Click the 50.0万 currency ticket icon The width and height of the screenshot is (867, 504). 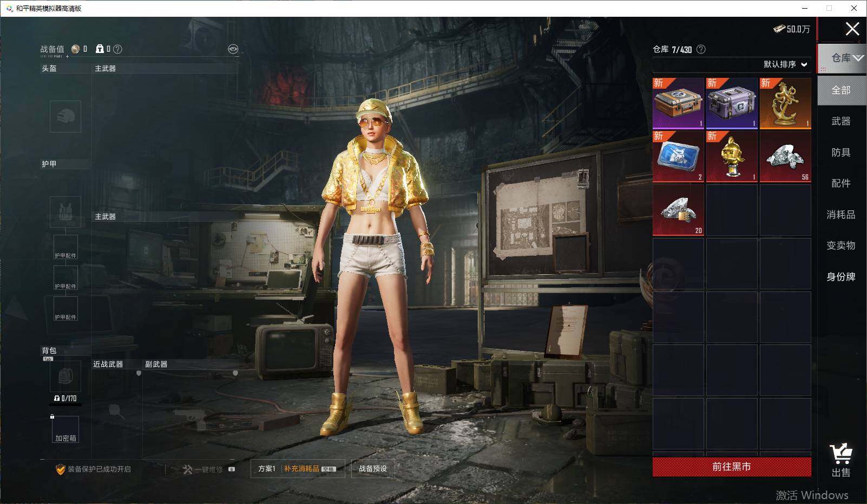point(779,29)
